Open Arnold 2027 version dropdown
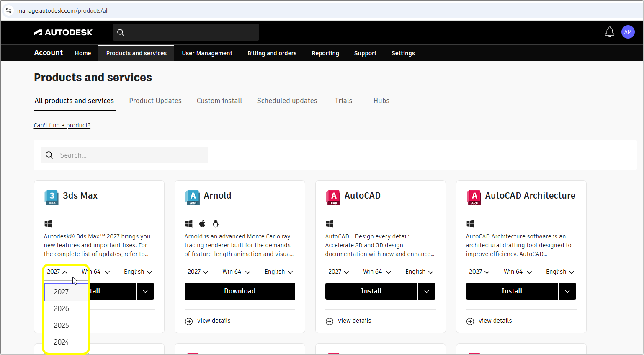Screen dimensions: 644x355 pyautogui.click(x=198, y=272)
